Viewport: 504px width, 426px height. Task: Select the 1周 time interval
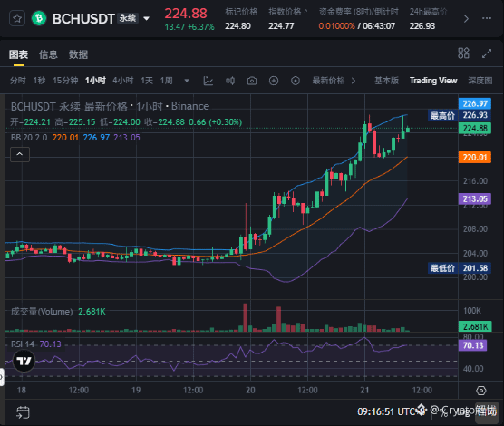(167, 81)
